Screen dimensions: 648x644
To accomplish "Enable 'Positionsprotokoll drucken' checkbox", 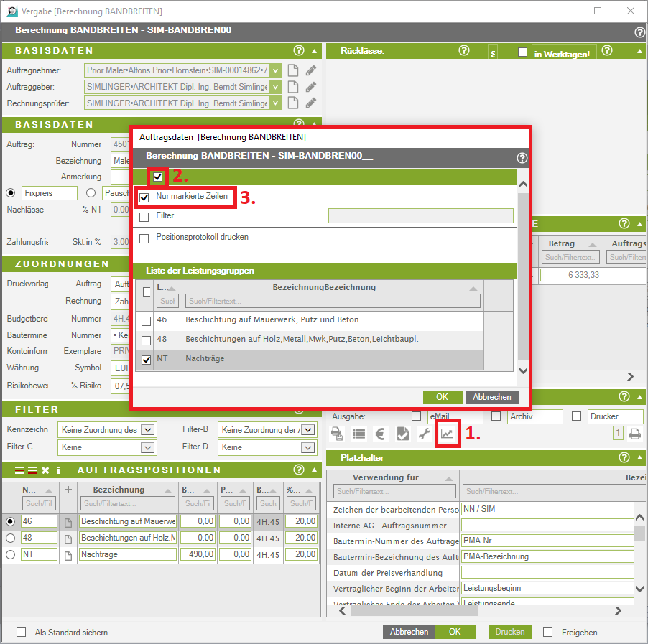I will 144,238.
